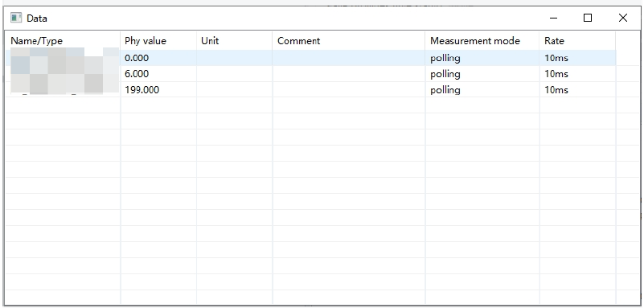
Task: Sort by the Name/Type column header
Action: click(63, 41)
